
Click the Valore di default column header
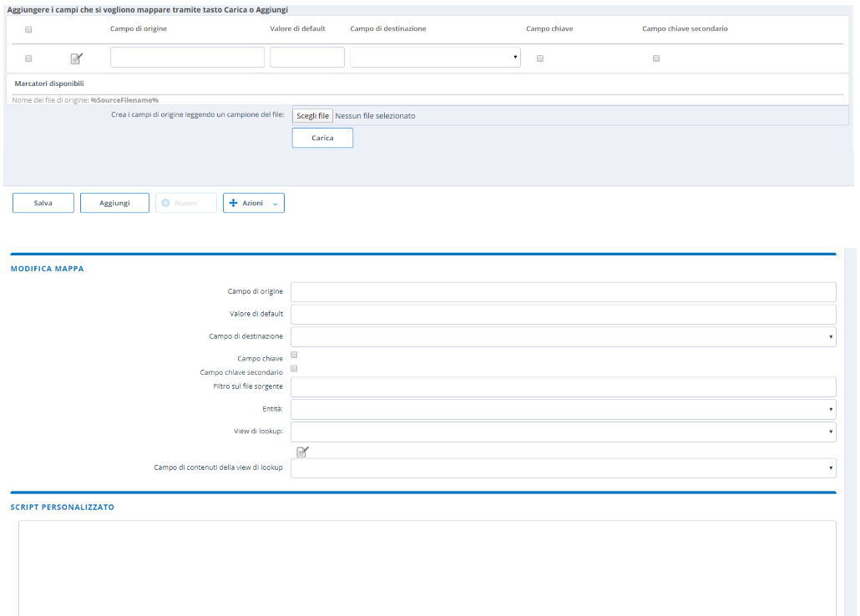pyautogui.click(x=298, y=28)
